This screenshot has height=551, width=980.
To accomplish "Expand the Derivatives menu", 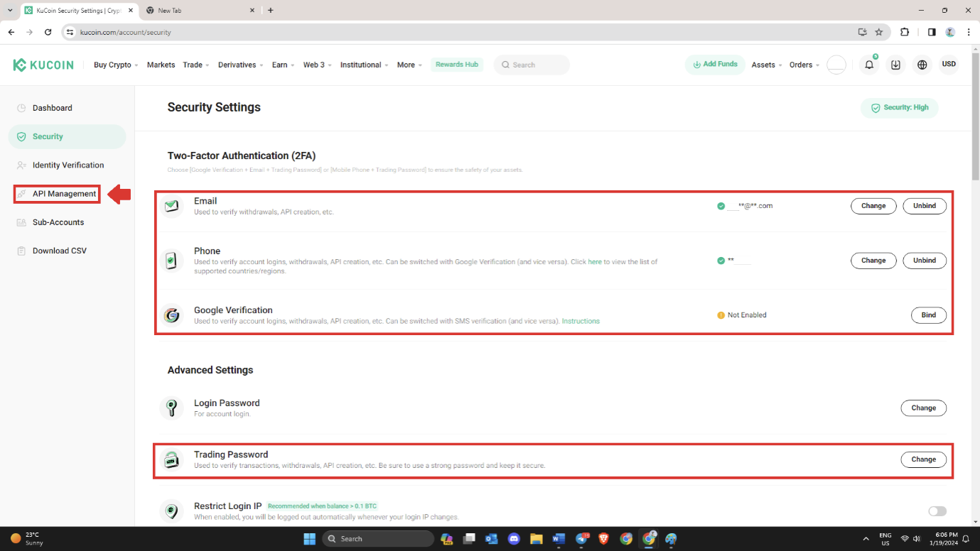I will 240,65.
